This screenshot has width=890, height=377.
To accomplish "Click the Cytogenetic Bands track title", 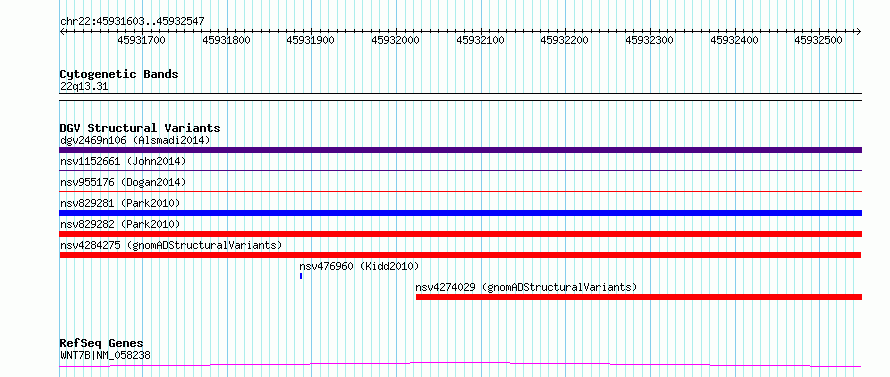I will pyautogui.click(x=119, y=74).
